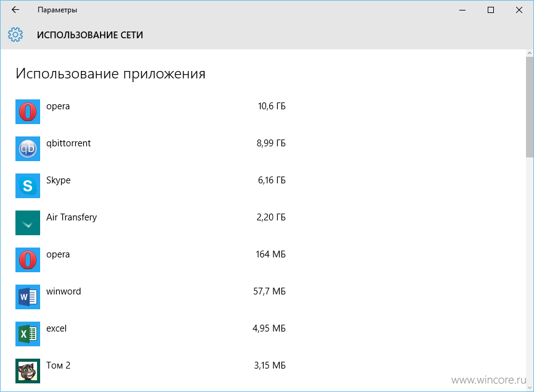Click the winword entry name
The image size is (534, 392).
64,291
